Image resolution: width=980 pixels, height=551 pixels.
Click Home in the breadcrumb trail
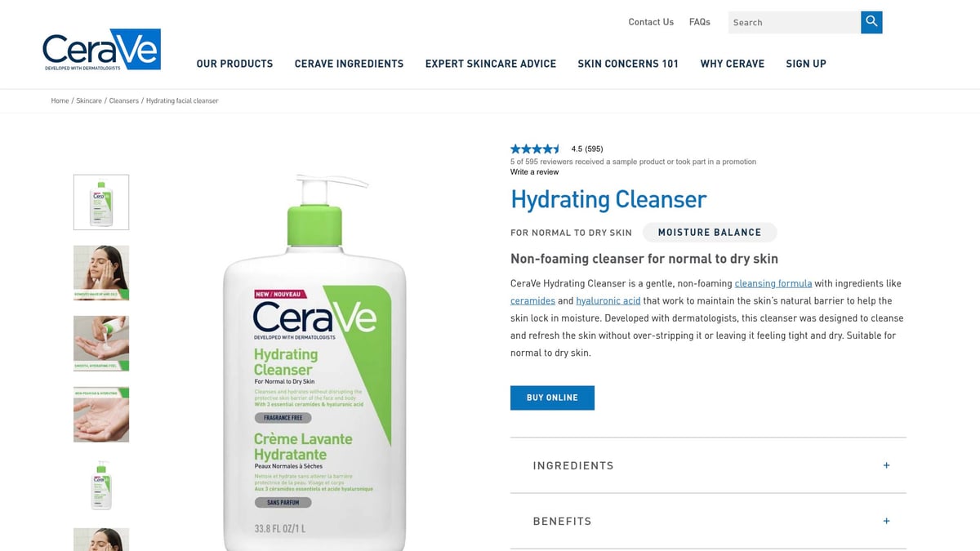tap(60, 100)
